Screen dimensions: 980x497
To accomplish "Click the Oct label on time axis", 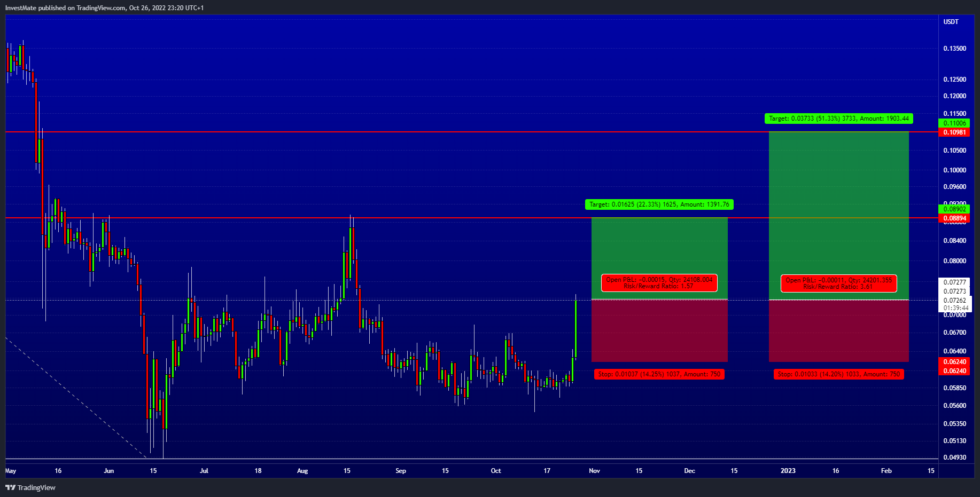I will point(496,471).
